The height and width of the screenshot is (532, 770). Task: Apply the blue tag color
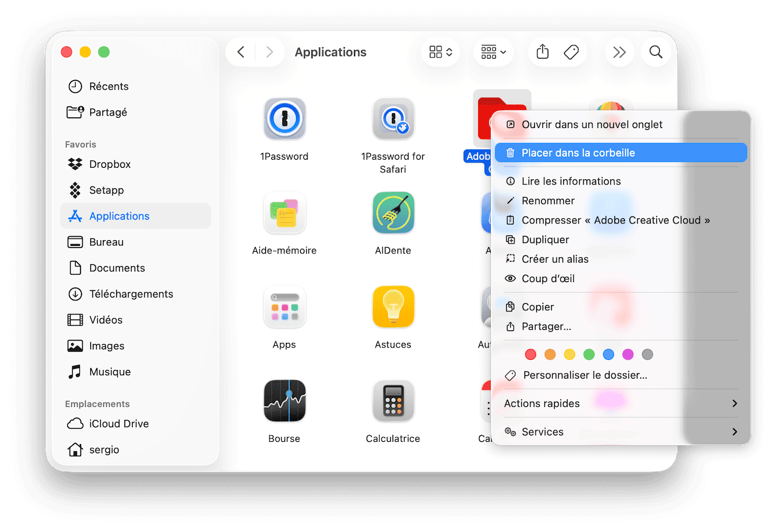coord(609,354)
